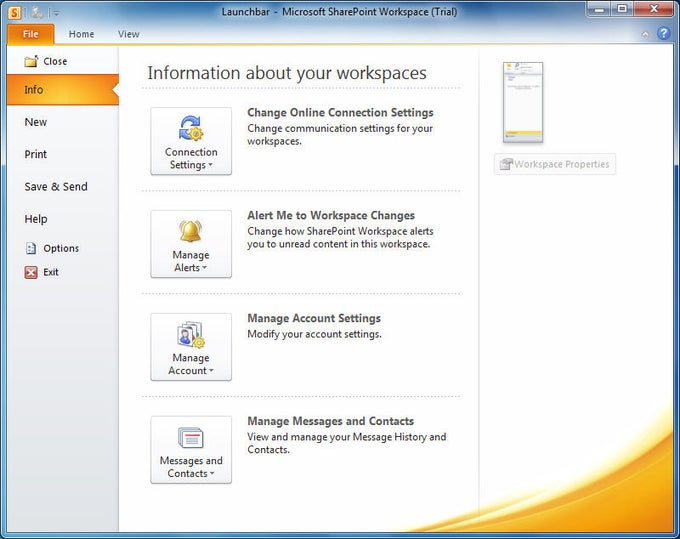Minimize the ribbon with the caret arrow
Screen dimensions: 680x539
click(x=645, y=34)
